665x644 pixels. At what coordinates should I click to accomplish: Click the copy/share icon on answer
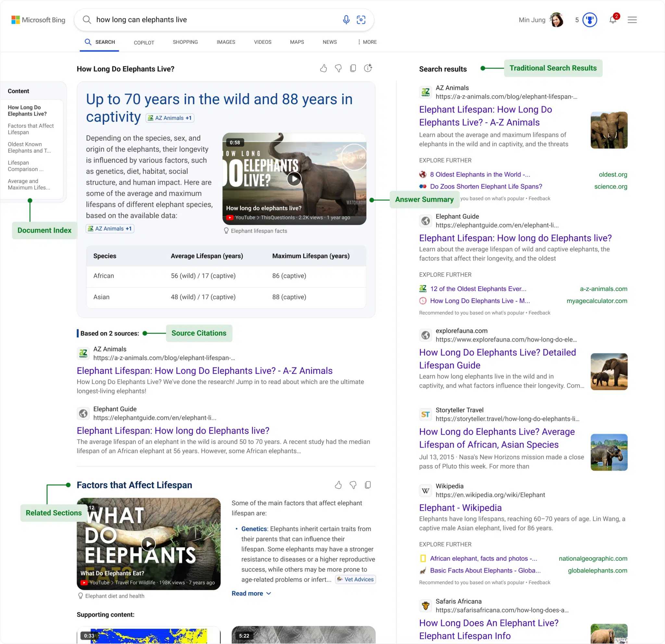354,69
